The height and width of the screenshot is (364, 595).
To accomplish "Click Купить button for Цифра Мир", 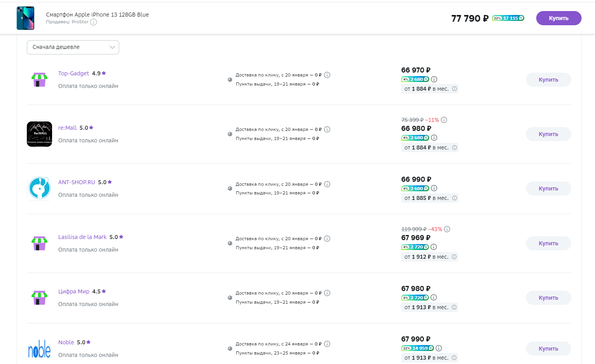I will pyautogui.click(x=548, y=298).
